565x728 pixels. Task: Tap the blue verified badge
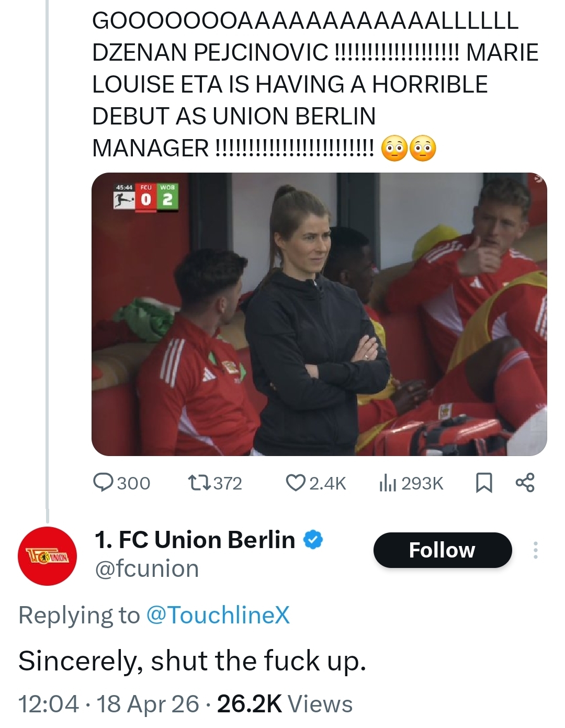[313, 540]
